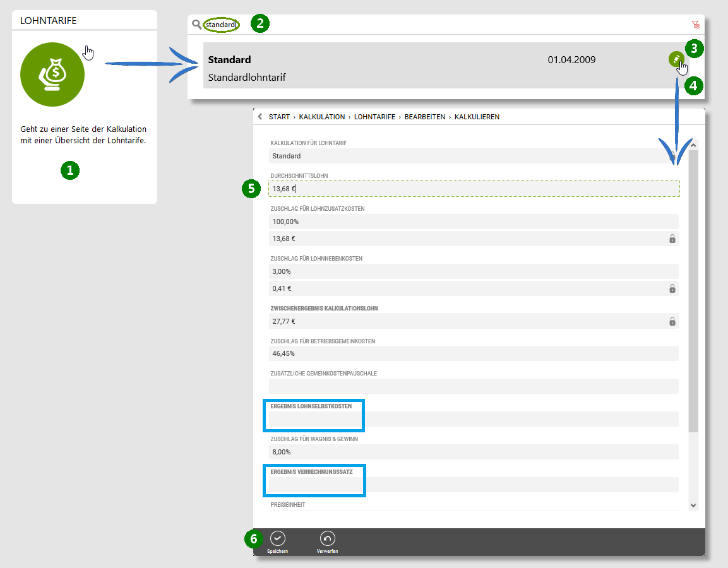The height and width of the screenshot is (568, 728).
Task: Click the lock icon beside 0,41 €
Action: tap(672, 288)
